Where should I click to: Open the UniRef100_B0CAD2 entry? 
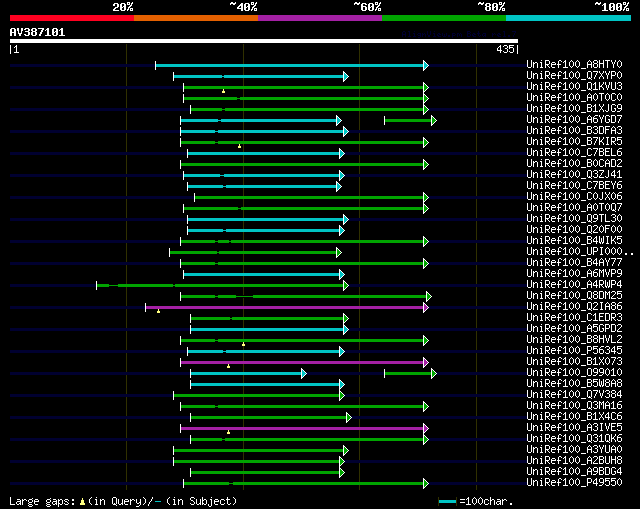coord(574,164)
